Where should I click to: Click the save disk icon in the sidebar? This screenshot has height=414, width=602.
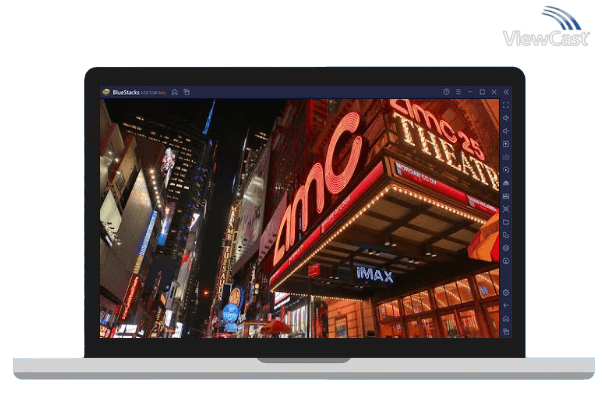[506, 196]
